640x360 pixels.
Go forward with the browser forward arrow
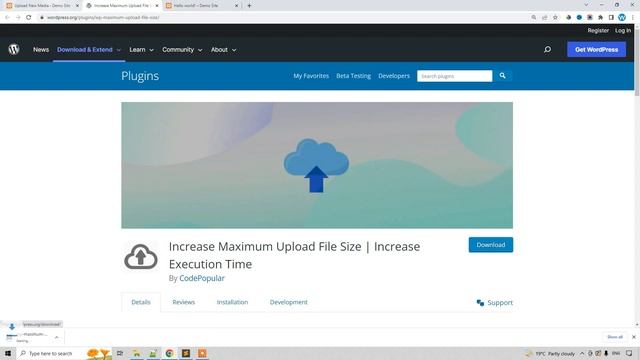pos(18,18)
